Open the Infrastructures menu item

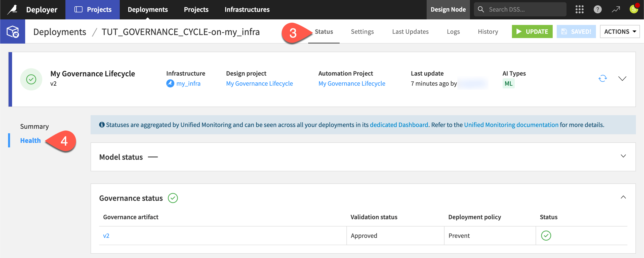247,9
